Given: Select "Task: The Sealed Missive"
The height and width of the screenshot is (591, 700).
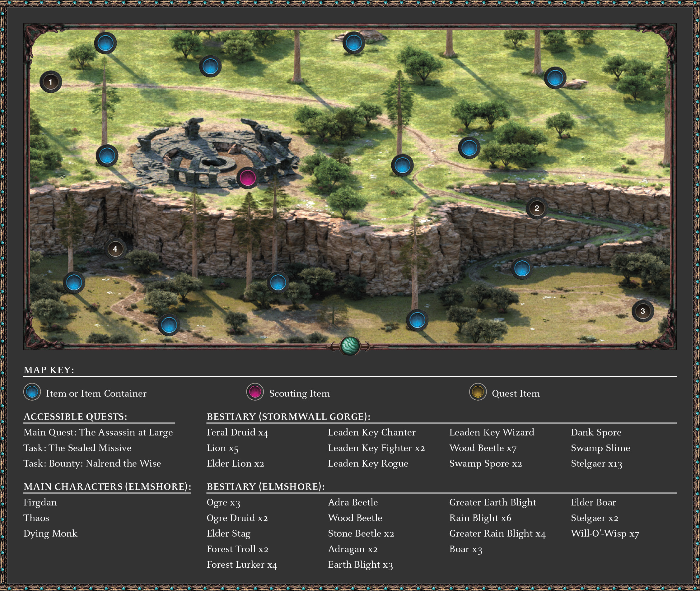Looking at the screenshot, I should pyautogui.click(x=77, y=448).
